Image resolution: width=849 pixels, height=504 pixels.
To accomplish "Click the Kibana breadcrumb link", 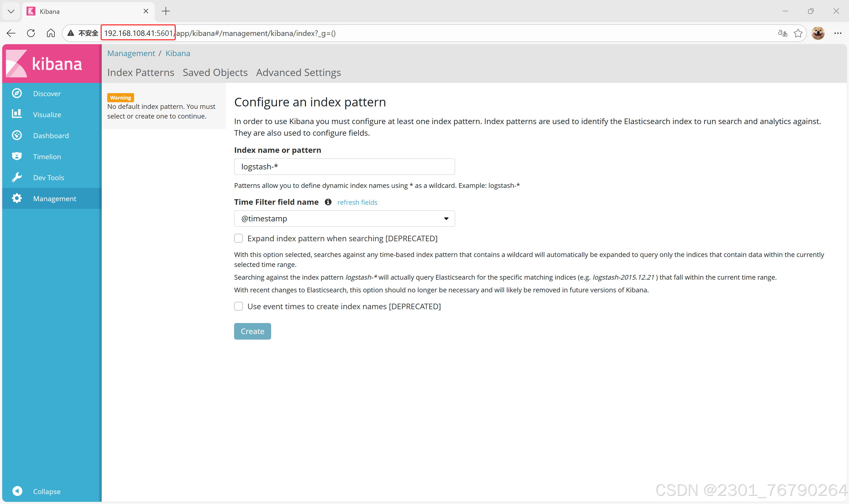I will (178, 53).
